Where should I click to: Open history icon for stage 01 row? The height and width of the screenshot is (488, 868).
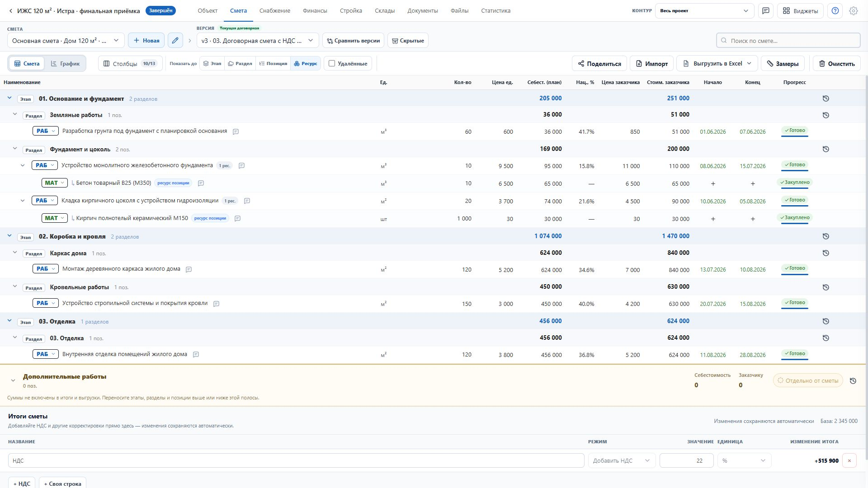[826, 99]
